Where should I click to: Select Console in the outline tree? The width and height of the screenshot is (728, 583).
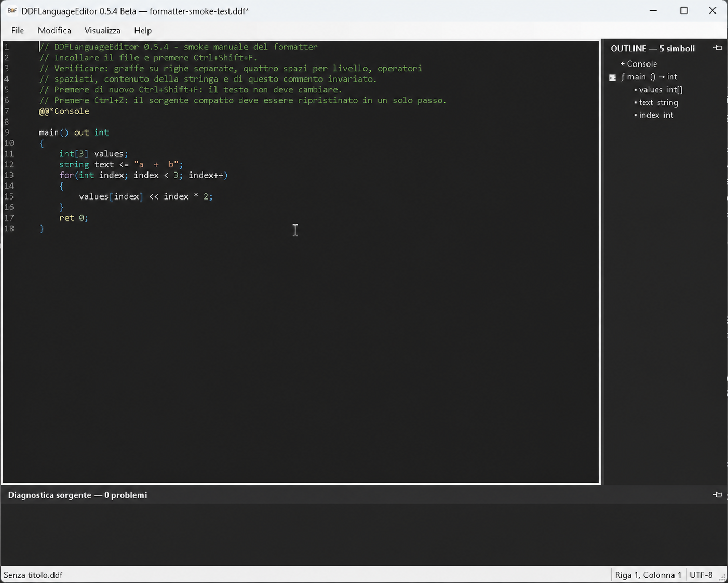tap(639, 64)
